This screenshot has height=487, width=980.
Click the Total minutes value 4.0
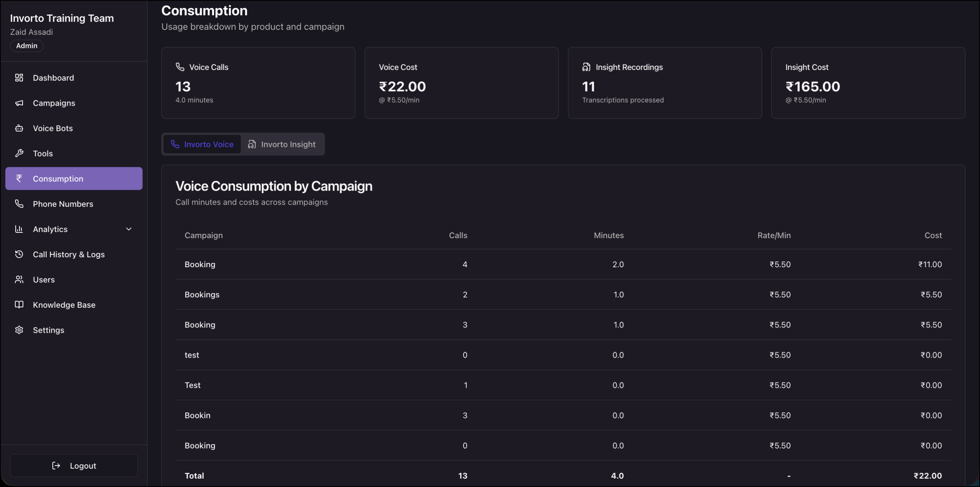(617, 476)
